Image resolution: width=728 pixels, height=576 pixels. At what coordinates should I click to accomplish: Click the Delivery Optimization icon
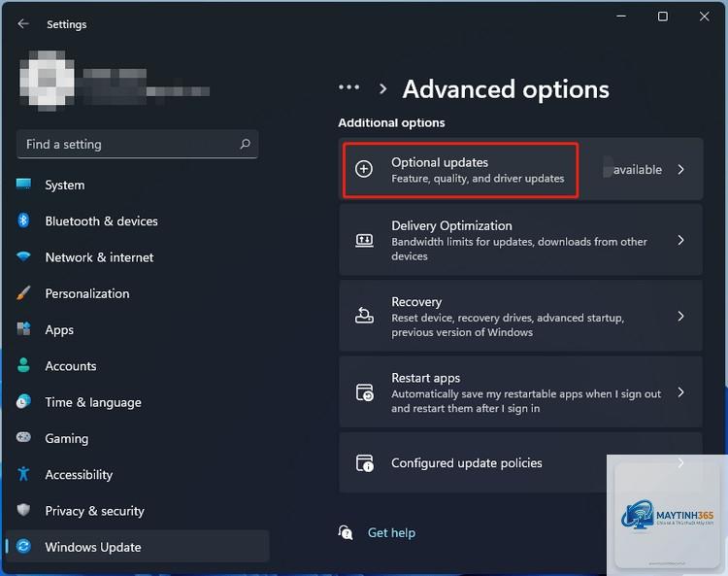(x=364, y=240)
